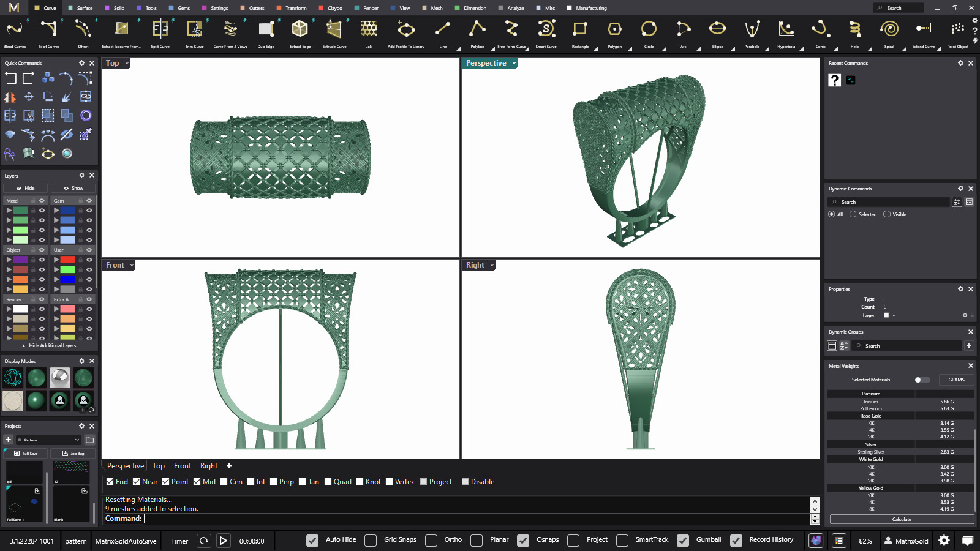Screen dimensions: 980x551
Task: Toggle visibility of the Metal layer group
Action: pyautogui.click(x=42, y=201)
